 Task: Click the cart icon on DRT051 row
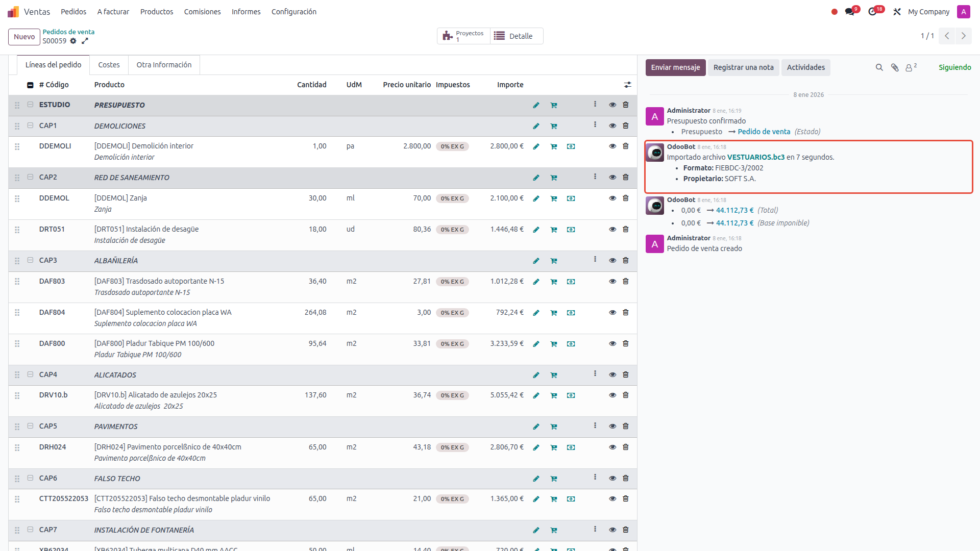click(x=554, y=230)
